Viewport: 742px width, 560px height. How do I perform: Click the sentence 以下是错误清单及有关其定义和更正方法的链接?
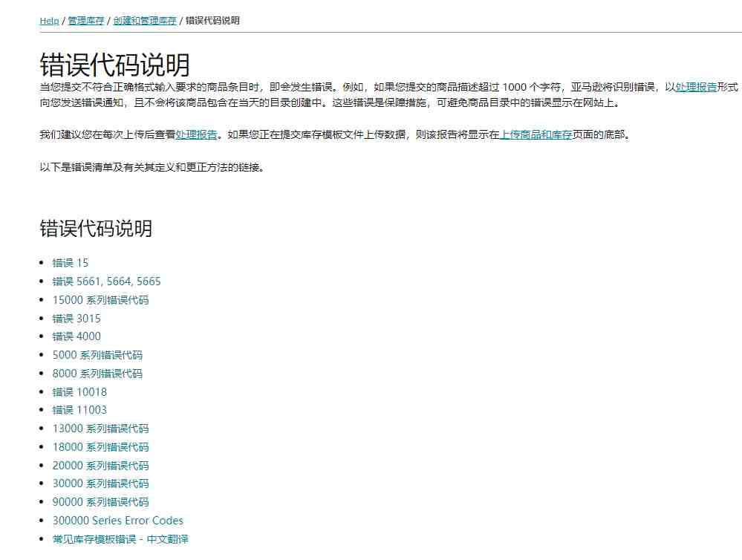tap(152, 167)
